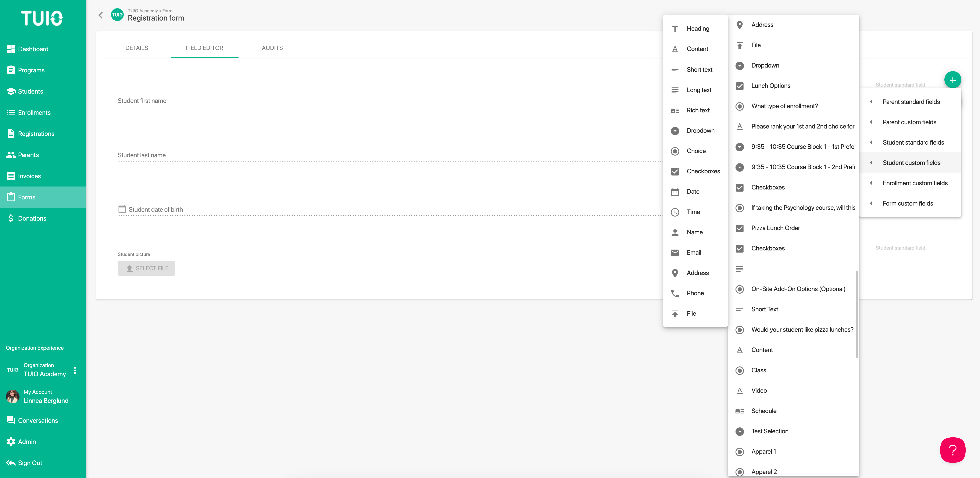Viewport: 980px width, 478px height.
Task: Click the Date field calendar icon
Action: [675, 192]
